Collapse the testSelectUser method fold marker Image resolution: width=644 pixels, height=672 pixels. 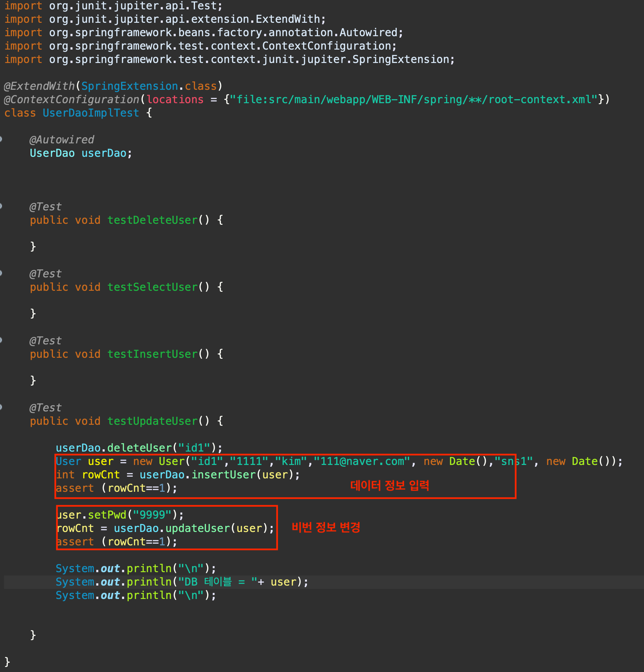point(1,273)
